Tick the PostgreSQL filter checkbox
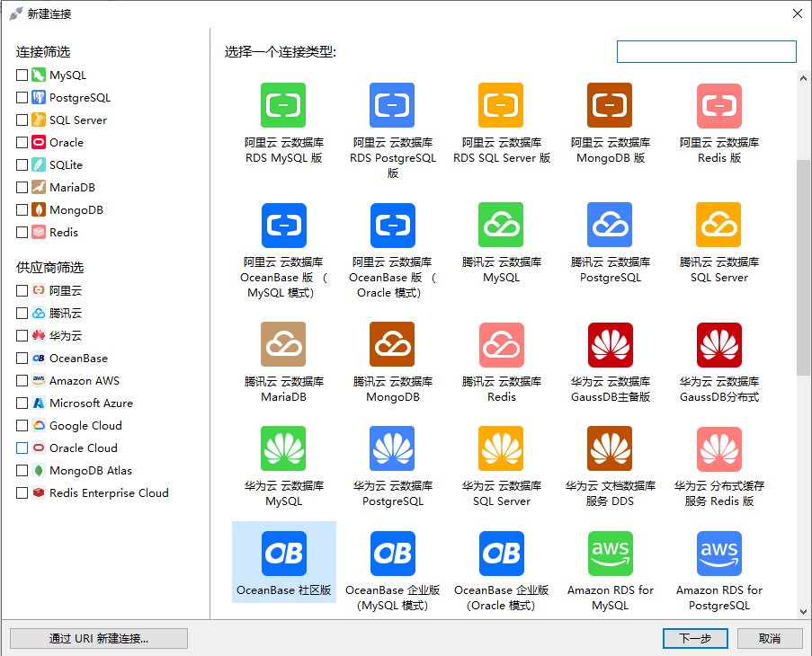 coord(22,97)
